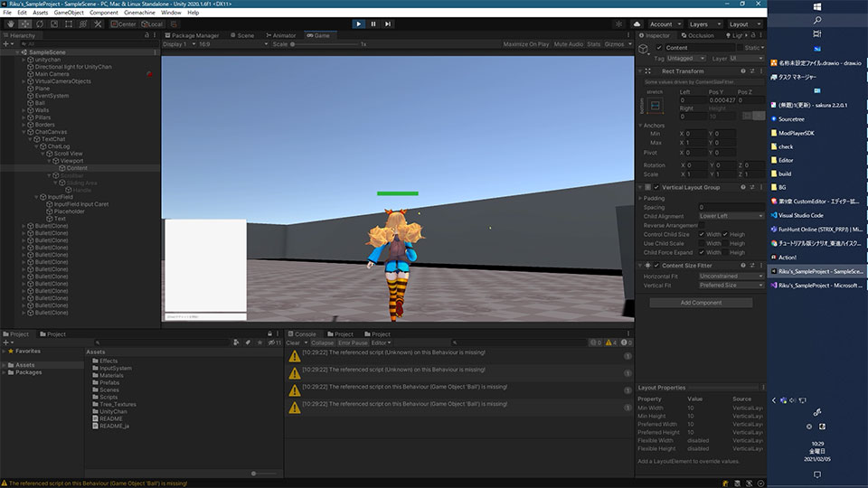Open Vertical Layout Group help icon

coord(743,187)
